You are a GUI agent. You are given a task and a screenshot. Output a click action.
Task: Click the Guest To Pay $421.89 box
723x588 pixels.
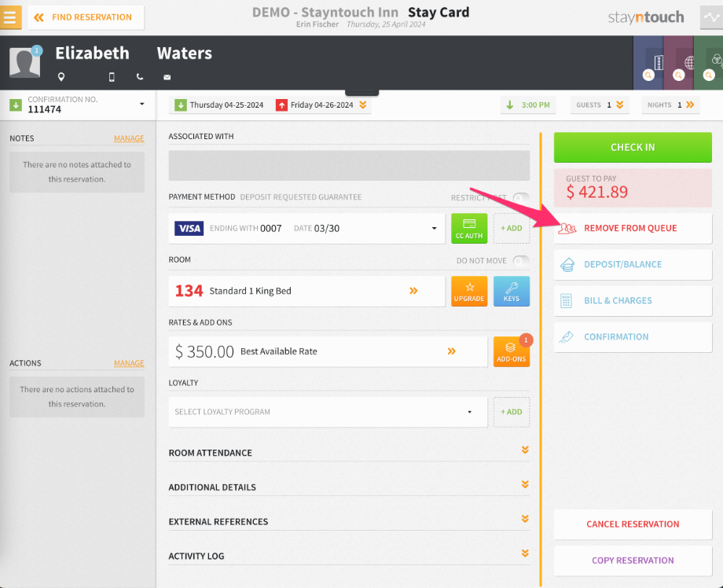point(633,188)
